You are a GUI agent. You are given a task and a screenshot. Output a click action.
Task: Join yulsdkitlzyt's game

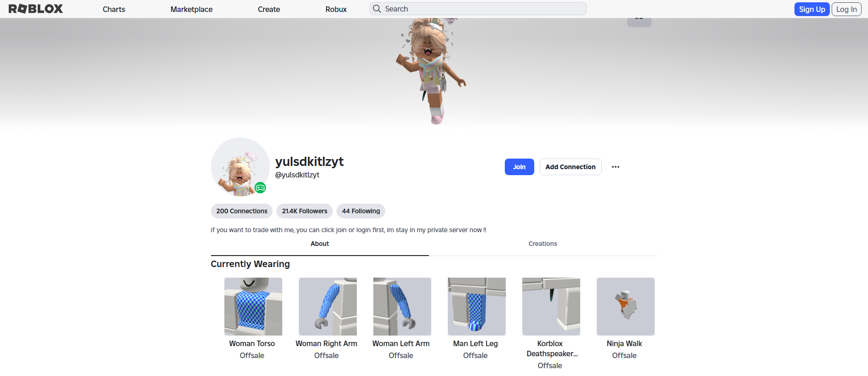[520, 167]
